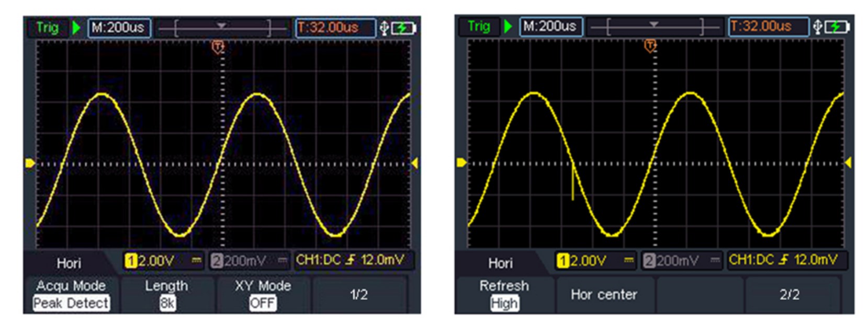868x324 pixels.
Task: Click battery charging icon in left screen
Action: coord(403,28)
